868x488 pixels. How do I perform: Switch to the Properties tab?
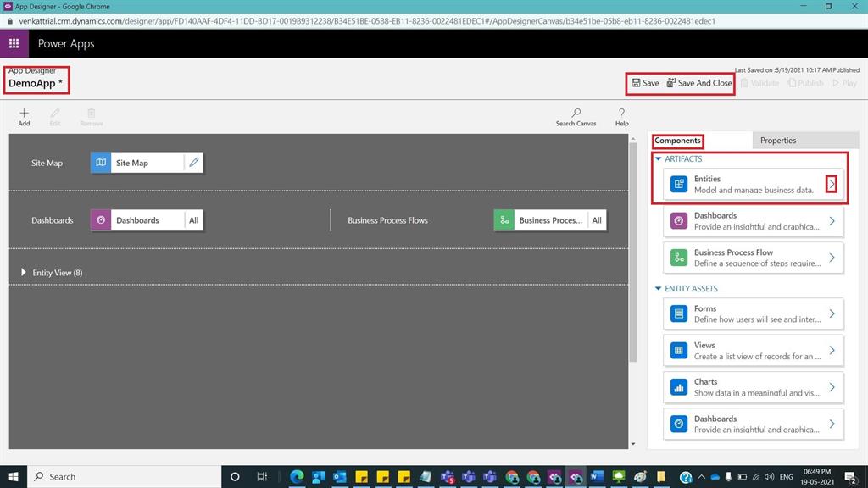(x=778, y=141)
